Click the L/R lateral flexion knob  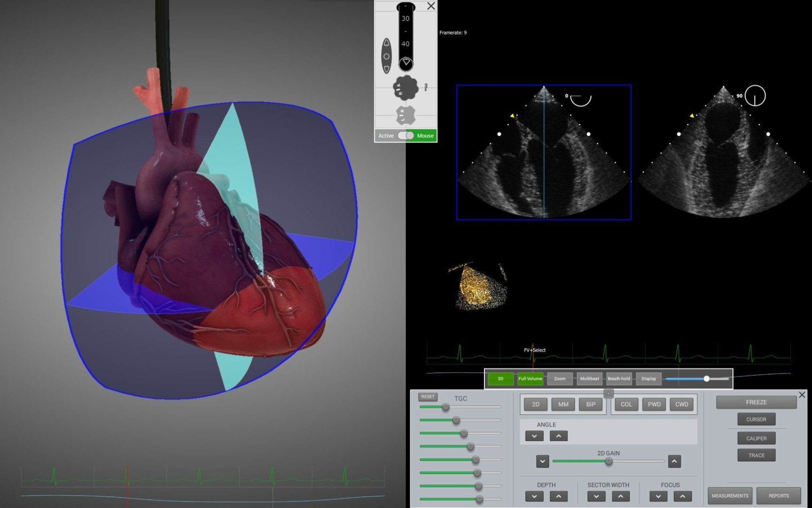click(405, 115)
